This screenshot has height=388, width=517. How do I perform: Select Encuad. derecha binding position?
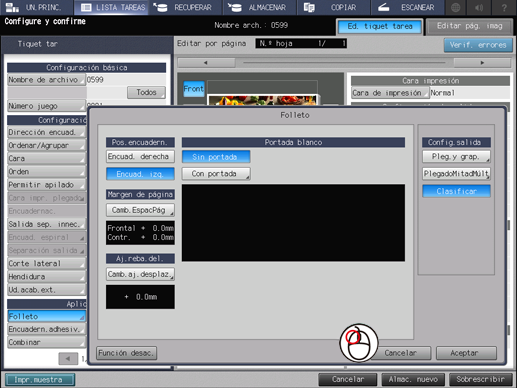click(x=140, y=157)
